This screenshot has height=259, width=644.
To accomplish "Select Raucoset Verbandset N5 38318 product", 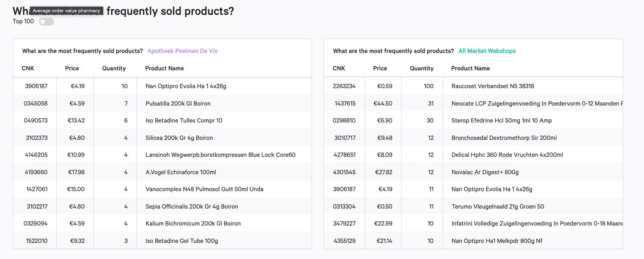I will (493, 86).
